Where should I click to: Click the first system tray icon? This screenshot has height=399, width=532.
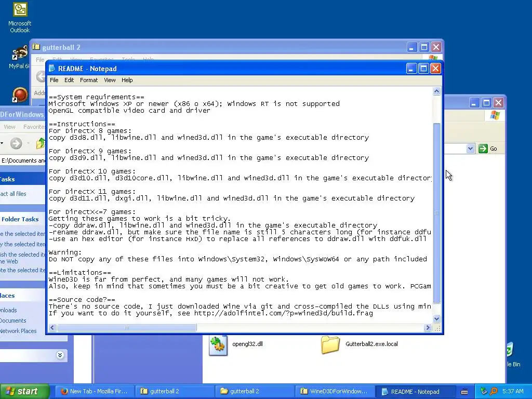[x=484, y=391]
